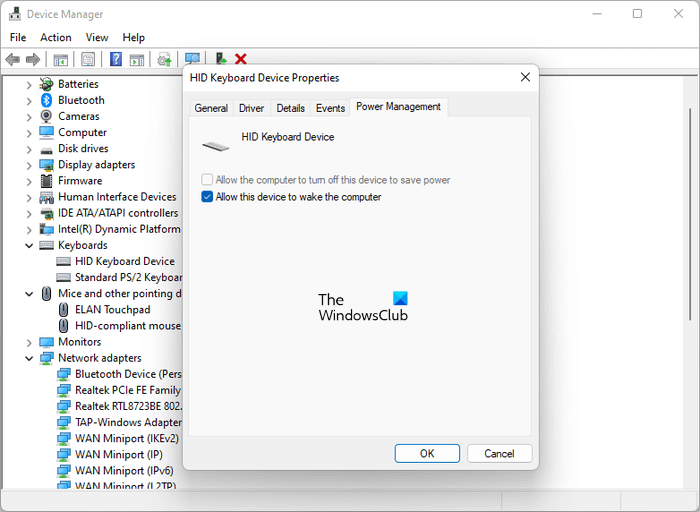
Task: Select WAN Miniport (IPv6) item
Action: pos(124,470)
